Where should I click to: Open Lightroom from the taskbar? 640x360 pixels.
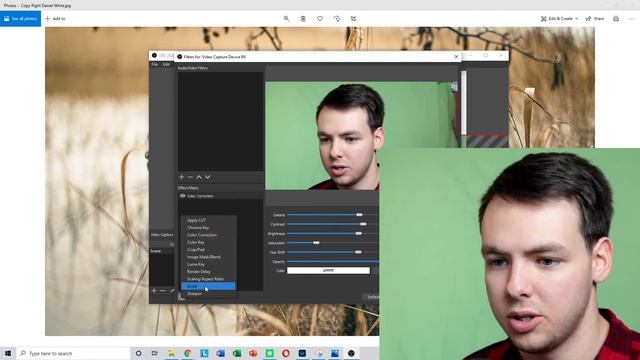coord(302,353)
